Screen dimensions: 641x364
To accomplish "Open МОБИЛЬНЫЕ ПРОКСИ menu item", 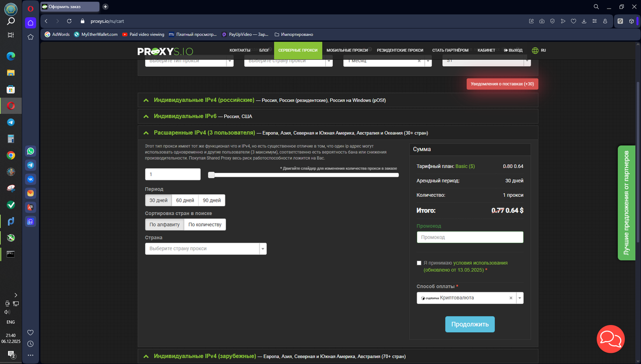I will click(x=347, y=50).
